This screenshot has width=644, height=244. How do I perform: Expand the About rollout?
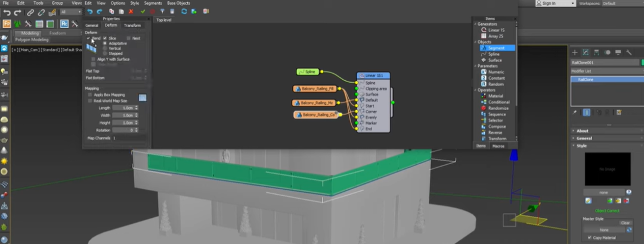pyautogui.click(x=583, y=131)
